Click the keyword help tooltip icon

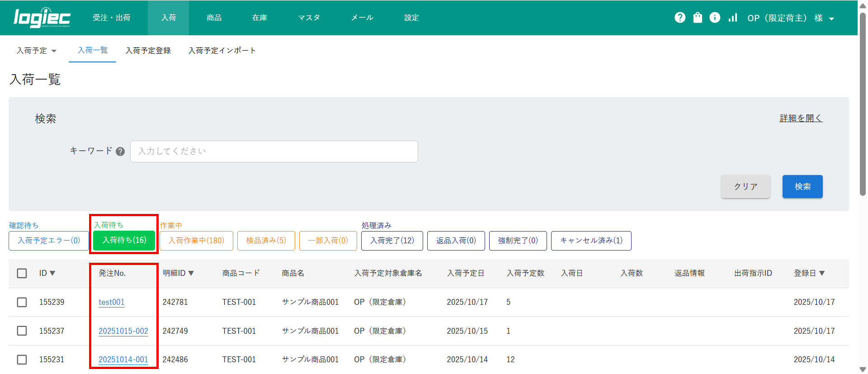(120, 151)
